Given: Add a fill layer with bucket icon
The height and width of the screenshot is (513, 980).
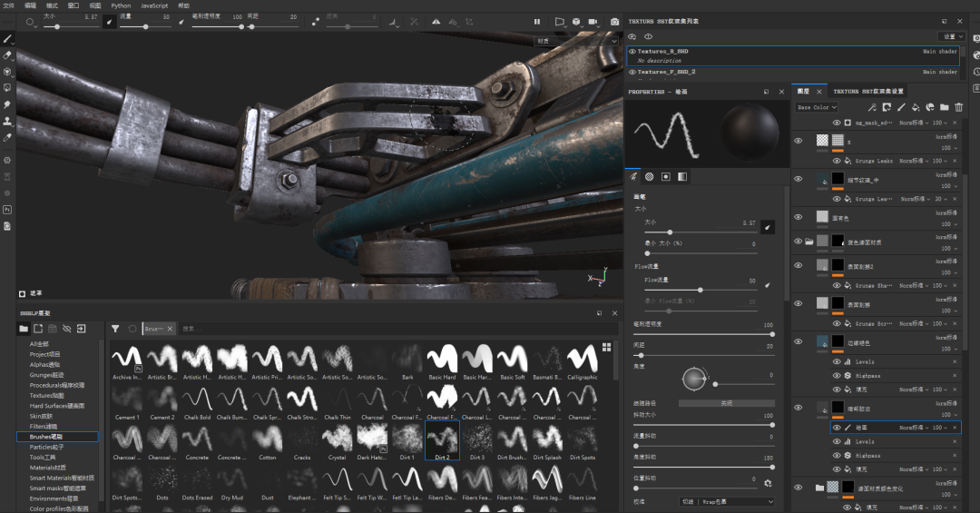Looking at the screenshot, I should click(916, 108).
